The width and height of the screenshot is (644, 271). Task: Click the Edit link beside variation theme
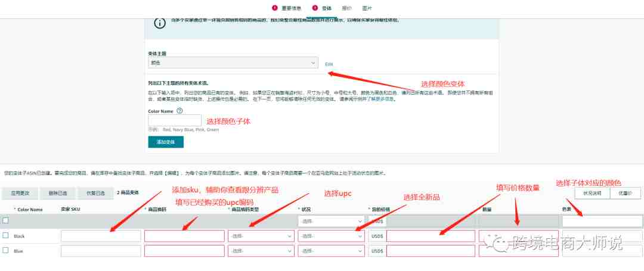[x=329, y=64]
